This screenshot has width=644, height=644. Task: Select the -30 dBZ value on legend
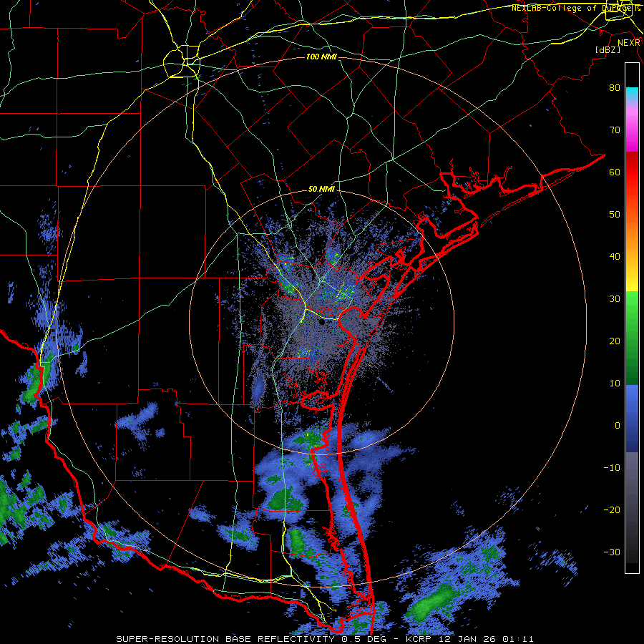[612, 552]
